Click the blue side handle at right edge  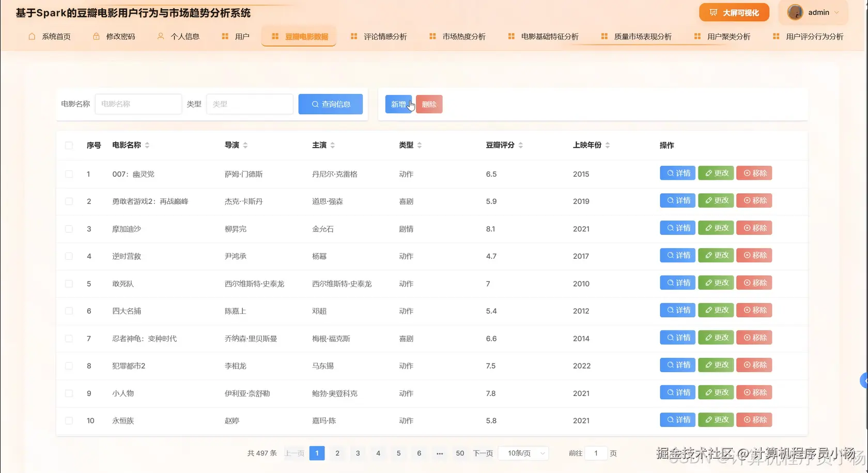tap(864, 381)
